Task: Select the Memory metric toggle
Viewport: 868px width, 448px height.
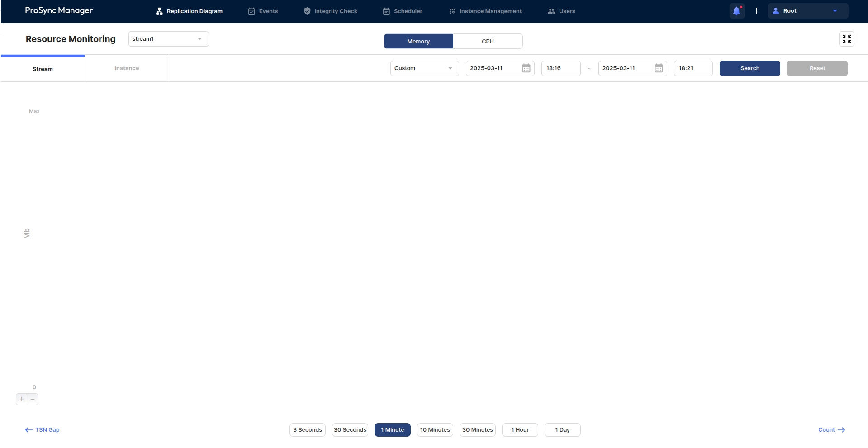Action: [418, 41]
